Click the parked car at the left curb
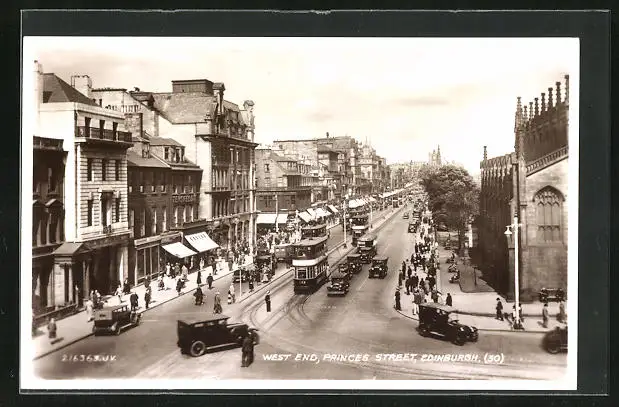619x407 pixels. click(116, 318)
